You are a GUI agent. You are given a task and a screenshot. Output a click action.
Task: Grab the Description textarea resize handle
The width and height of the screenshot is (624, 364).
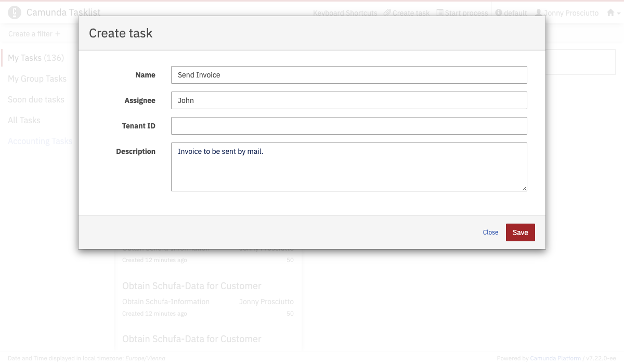(x=524, y=188)
